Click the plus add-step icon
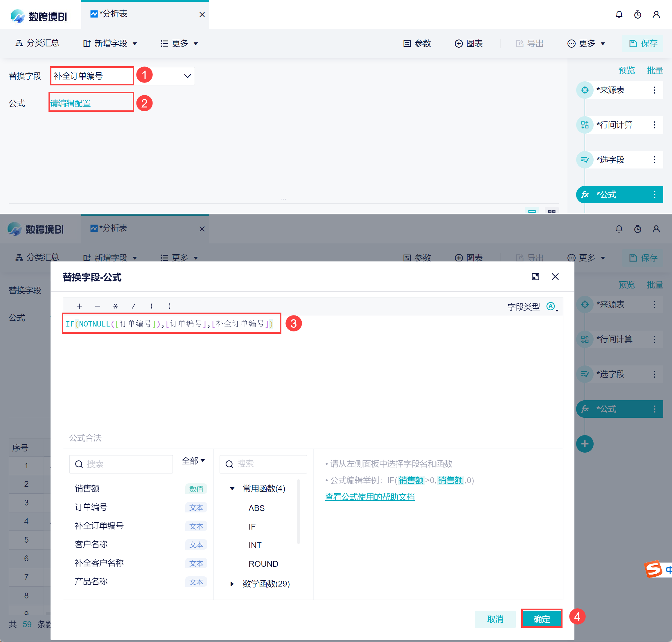Screen dimensions: 672x642 pyautogui.click(x=585, y=444)
